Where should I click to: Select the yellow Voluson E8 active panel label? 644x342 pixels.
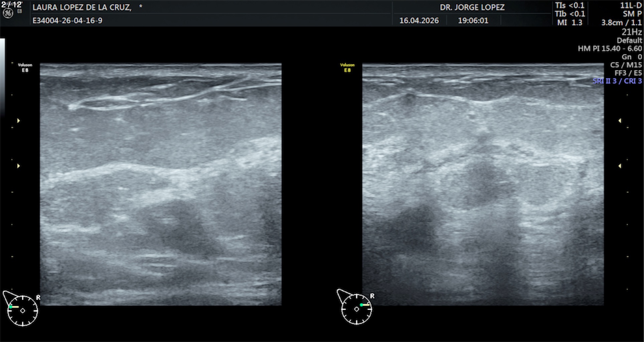coord(347,67)
